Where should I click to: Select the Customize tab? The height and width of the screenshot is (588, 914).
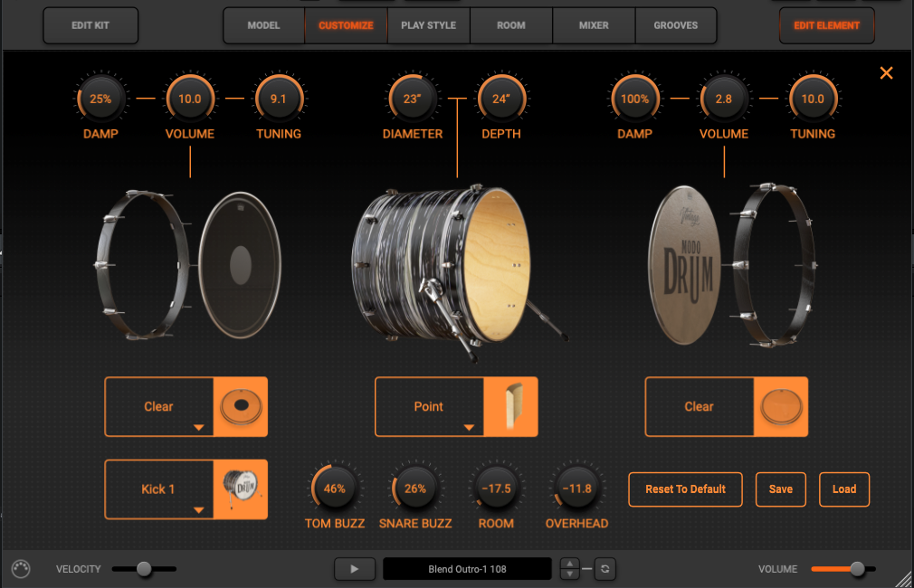[346, 25]
